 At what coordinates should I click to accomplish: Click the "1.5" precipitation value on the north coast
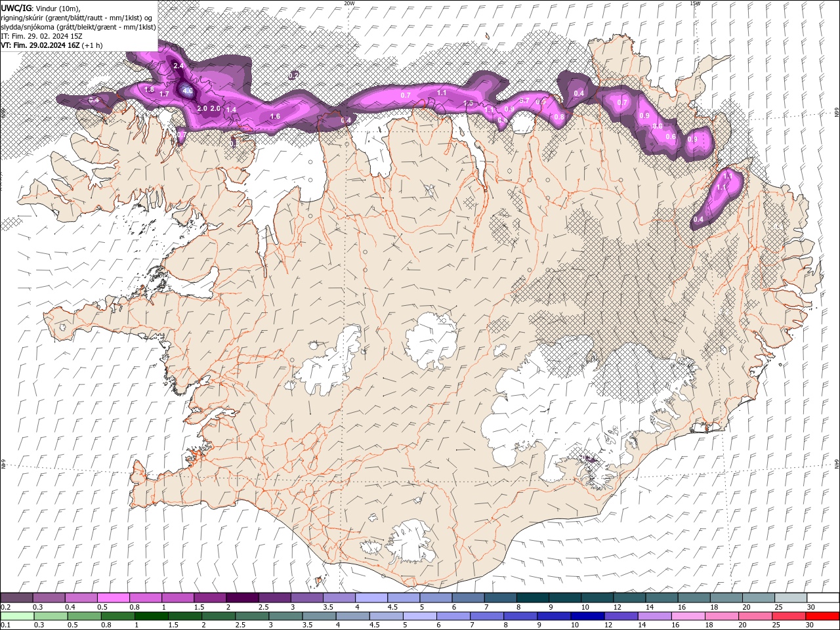point(468,103)
